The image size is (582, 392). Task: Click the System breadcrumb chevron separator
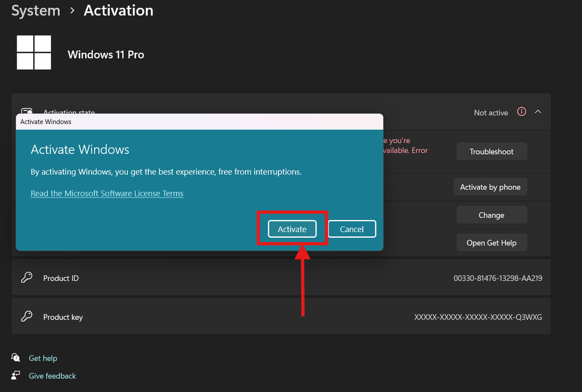coord(72,10)
